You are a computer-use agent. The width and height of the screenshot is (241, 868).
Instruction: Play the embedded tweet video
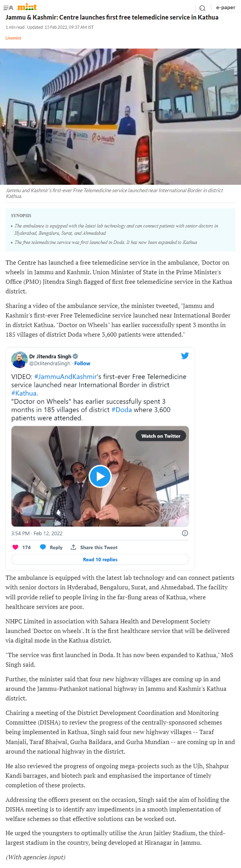(x=100, y=476)
